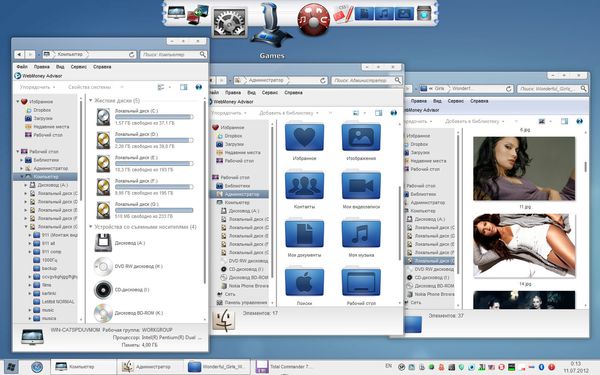Toggle preview pane in Wonderful Girls window
This screenshot has height=375, width=600.
coord(564,121)
